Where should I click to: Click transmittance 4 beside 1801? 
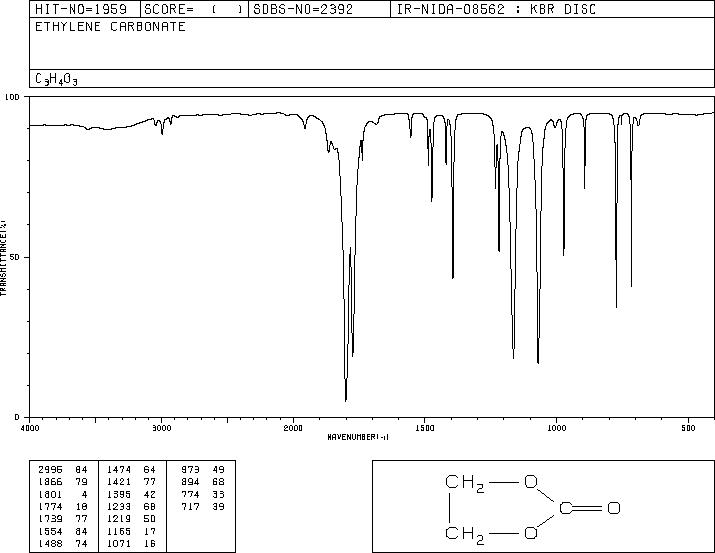click(x=84, y=494)
